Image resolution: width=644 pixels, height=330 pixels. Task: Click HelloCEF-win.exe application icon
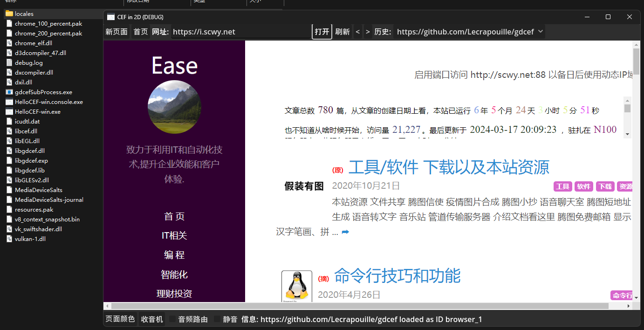coord(9,112)
